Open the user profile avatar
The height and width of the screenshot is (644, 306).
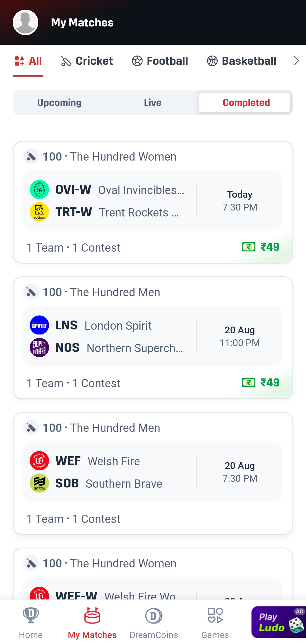point(25,22)
